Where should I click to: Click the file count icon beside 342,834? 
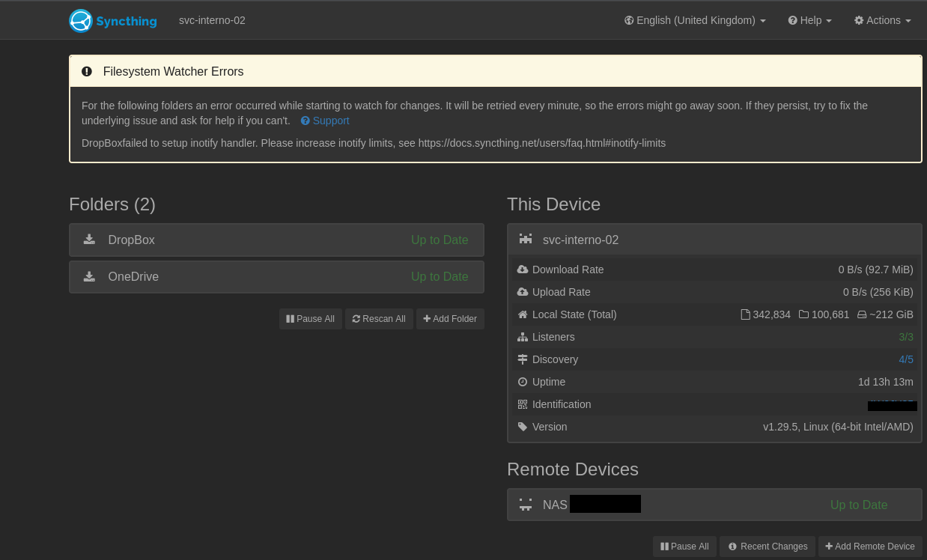click(745, 314)
